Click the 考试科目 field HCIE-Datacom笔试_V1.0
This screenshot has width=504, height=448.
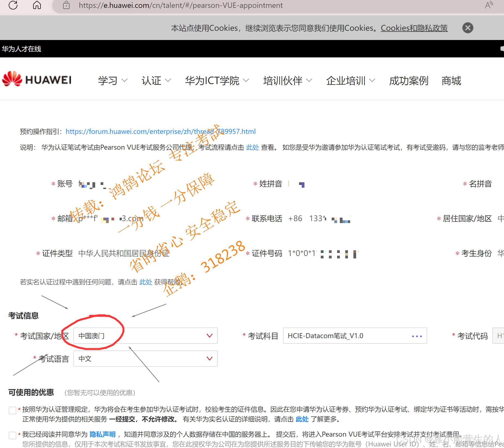pyautogui.click(x=355, y=336)
